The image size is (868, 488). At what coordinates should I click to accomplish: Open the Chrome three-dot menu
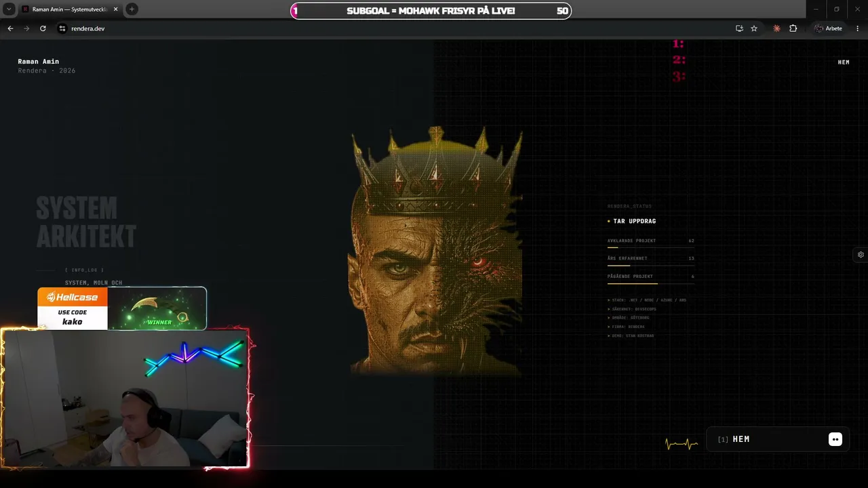[858, 28]
